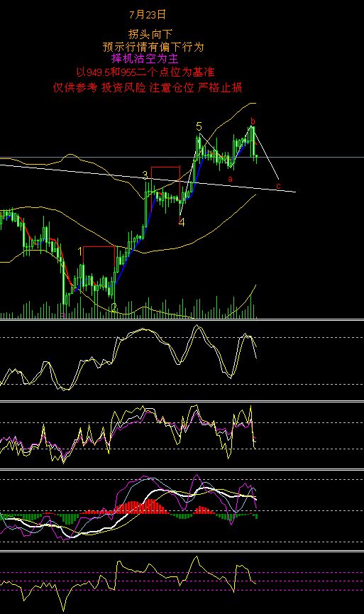The width and height of the screenshot is (364, 614).
Task: Click the red text mentioning 949.5和955
Action: [x=145, y=72]
